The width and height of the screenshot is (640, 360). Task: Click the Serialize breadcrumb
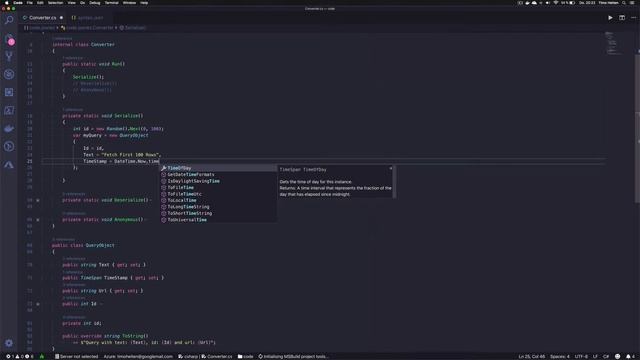tap(133, 28)
